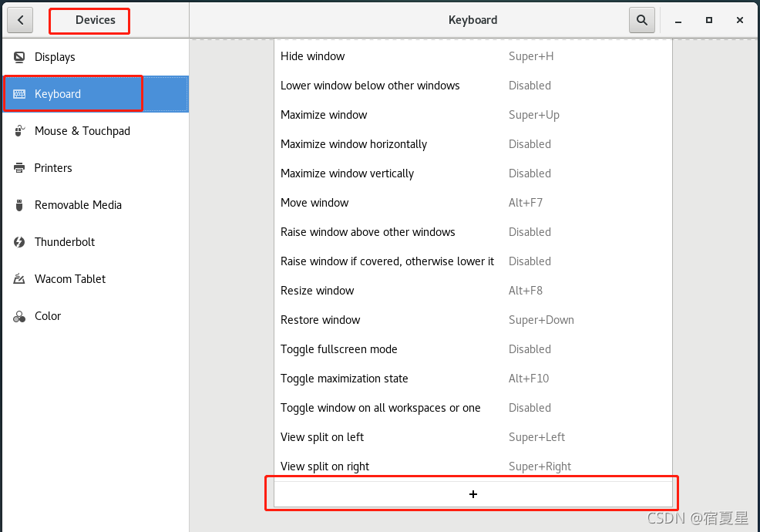Edit Toggle window on all workspaces
This screenshot has height=532, width=760.
pyautogui.click(x=473, y=408)
